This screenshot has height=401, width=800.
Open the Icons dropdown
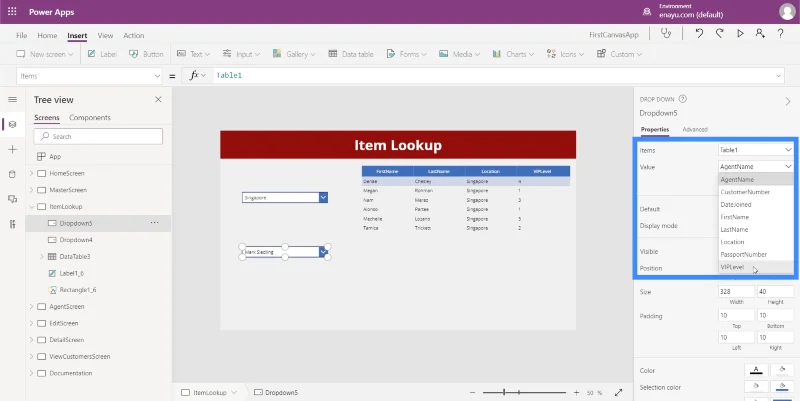coord(565,54)
